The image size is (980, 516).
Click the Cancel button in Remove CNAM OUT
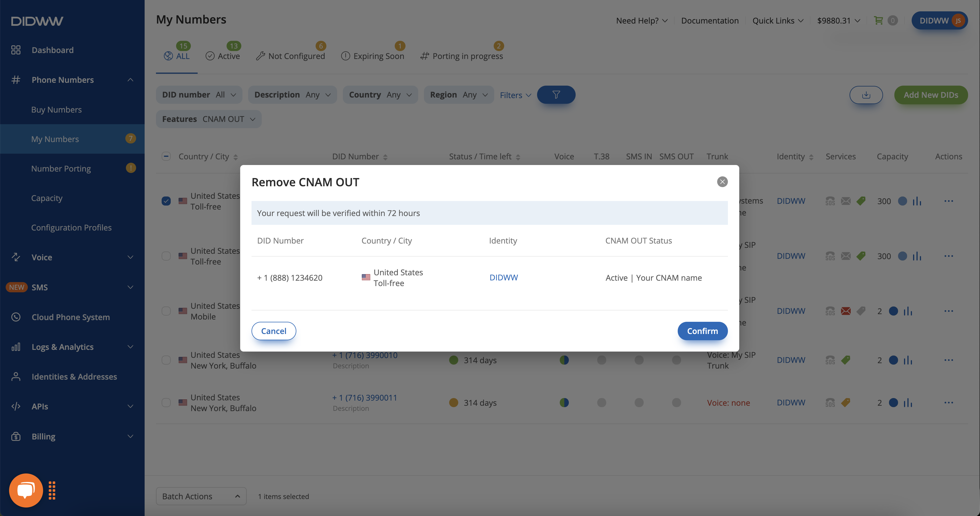(x=273, y=331)
